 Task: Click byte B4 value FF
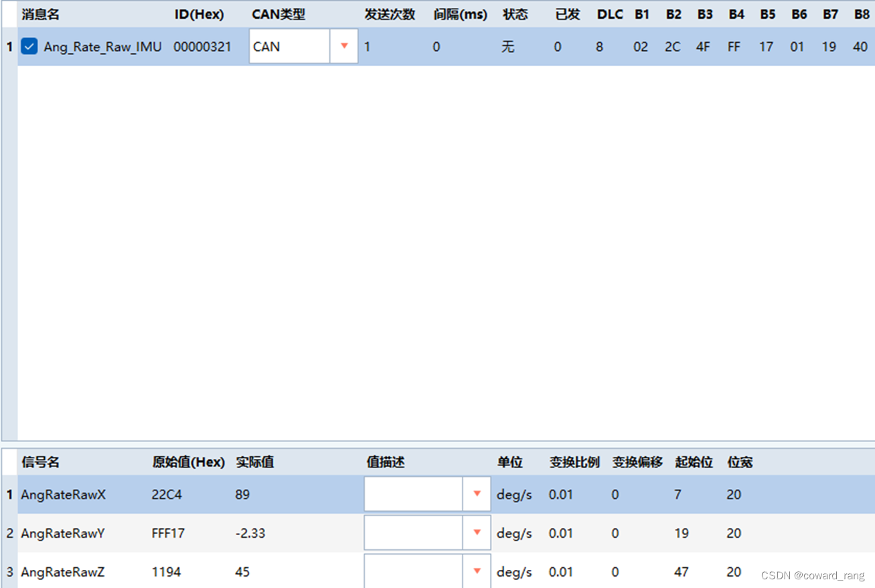pos(734,47)
